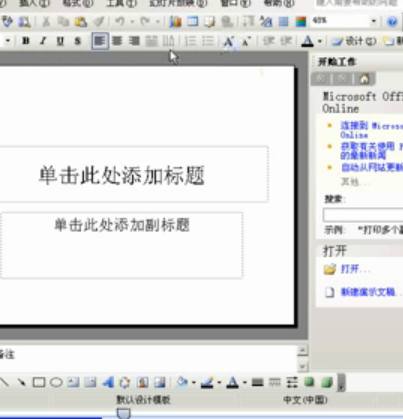Open Line Color dropdown arrow

(x=219, y=382)
